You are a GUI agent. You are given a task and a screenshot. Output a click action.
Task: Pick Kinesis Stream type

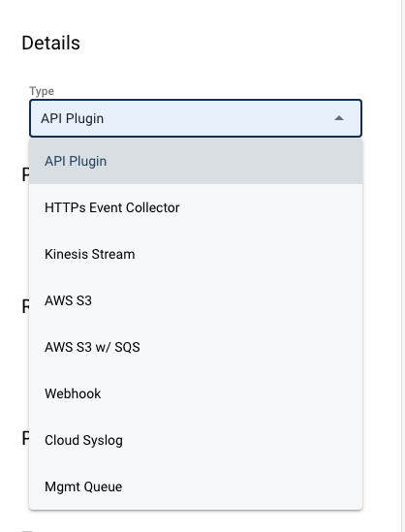[196, 254]
